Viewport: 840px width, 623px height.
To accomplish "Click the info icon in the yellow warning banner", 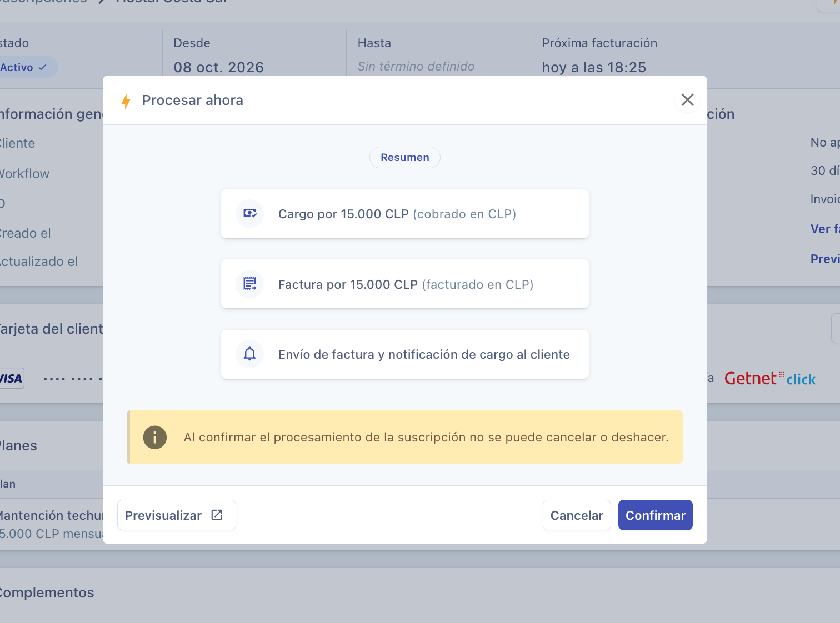I will (155, 438).
